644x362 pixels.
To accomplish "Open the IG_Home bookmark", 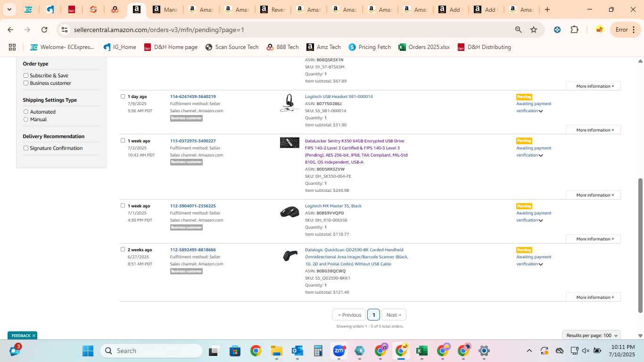I will (x=120, y=47).
